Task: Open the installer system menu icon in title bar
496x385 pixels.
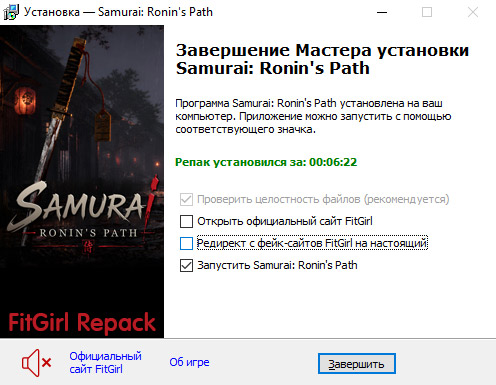Action: click(x=11, y=12)
